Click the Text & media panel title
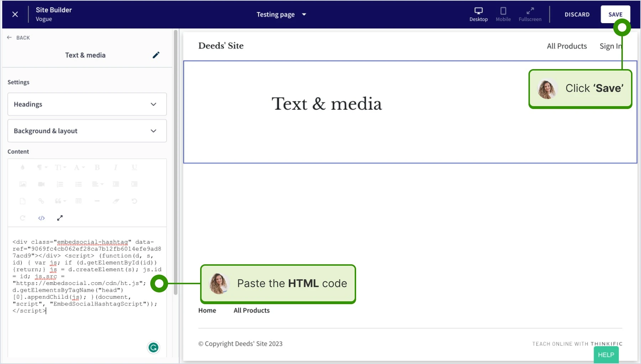This screenshot has height=364, width=641. click(85, 55)
